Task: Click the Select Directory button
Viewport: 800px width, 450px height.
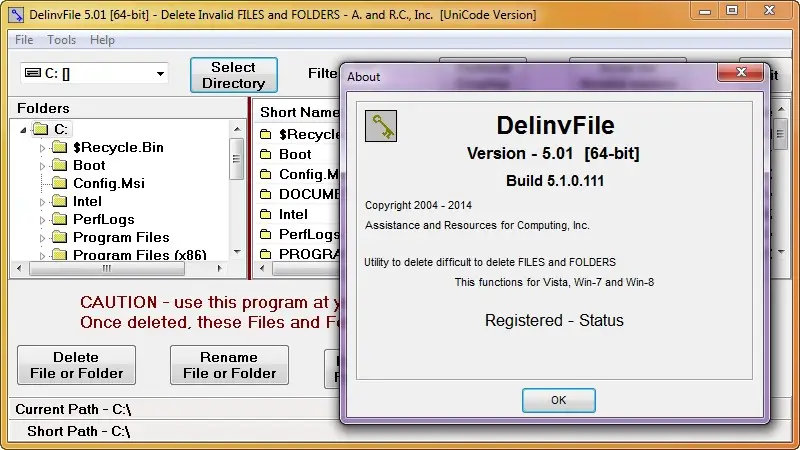Action: [x=234, y=75]
